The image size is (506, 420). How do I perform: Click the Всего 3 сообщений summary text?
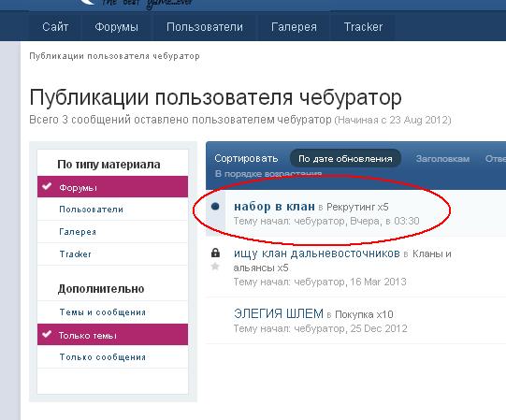click(240, 120)
